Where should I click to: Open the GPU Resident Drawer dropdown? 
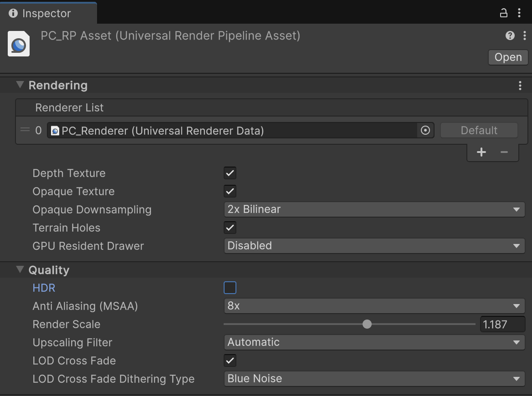pos(373,246)
